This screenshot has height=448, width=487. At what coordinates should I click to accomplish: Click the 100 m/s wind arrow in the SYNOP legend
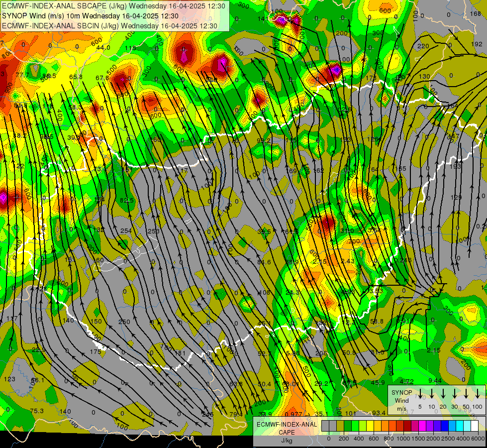478,394
